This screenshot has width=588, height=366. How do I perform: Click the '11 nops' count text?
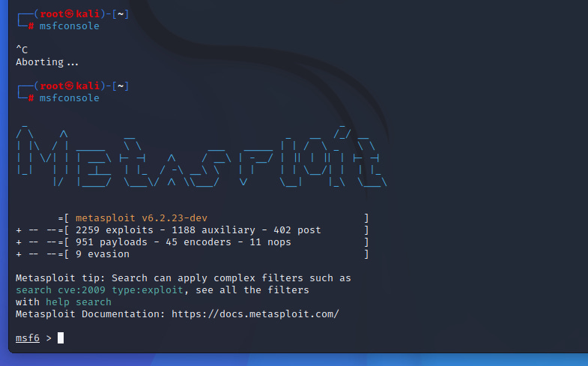point(270,242)
